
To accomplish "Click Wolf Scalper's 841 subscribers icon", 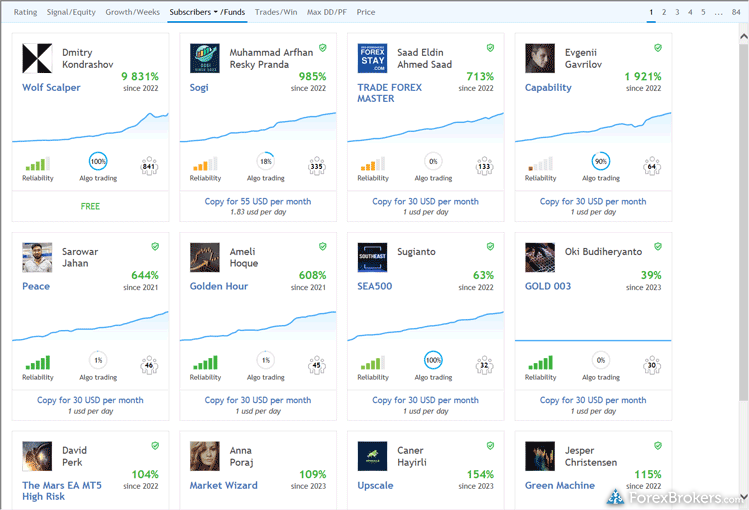I will tap(149, 165).
